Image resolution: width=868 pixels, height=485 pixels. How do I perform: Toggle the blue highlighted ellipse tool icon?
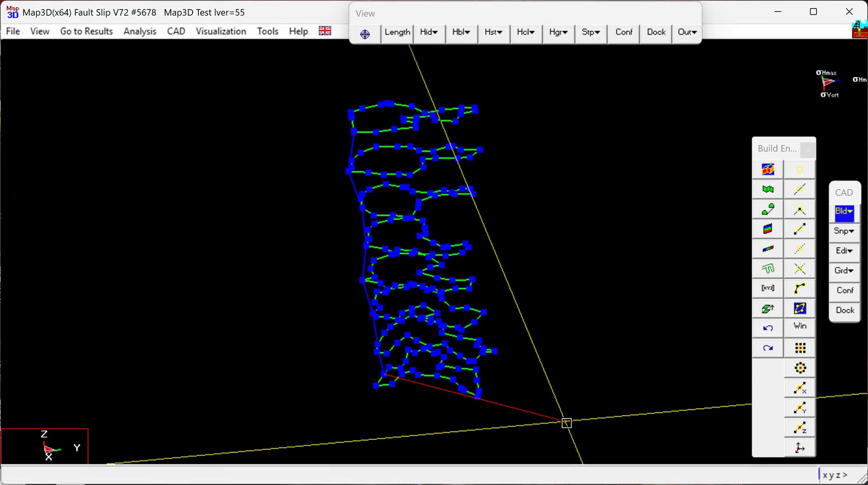800,309
